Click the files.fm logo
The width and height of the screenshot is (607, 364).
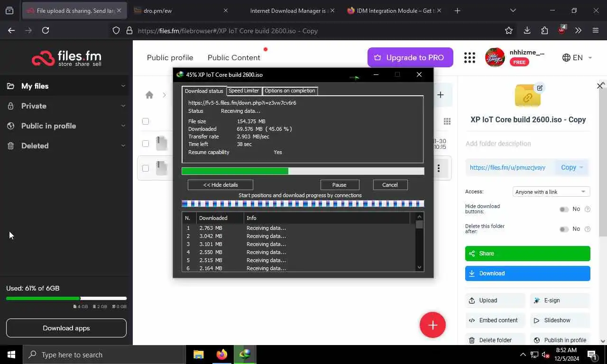click(x=66, y=58)
